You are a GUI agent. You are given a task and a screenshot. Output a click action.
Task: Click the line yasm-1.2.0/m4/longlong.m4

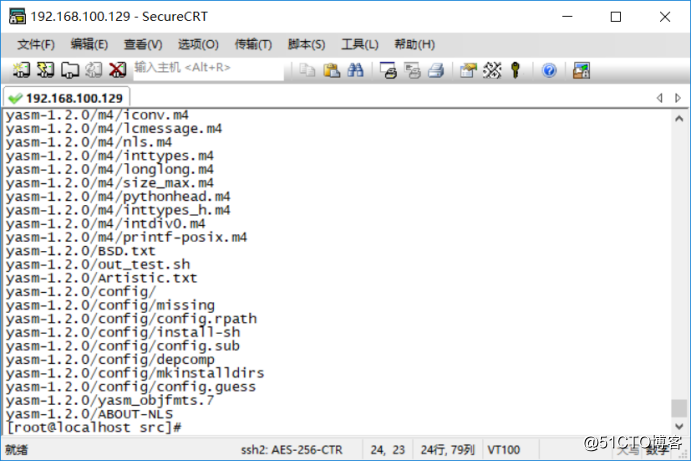coord(109,169)
